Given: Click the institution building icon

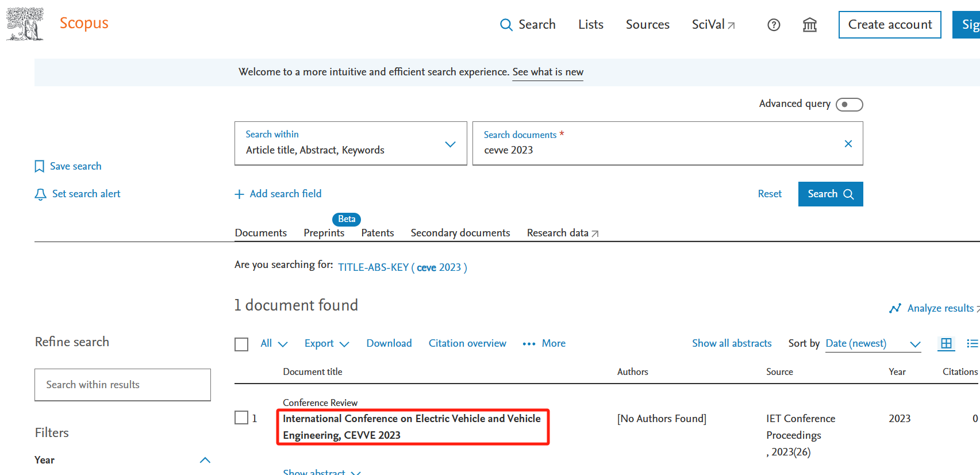Looking at the screenshot, I should pos(809,25).
